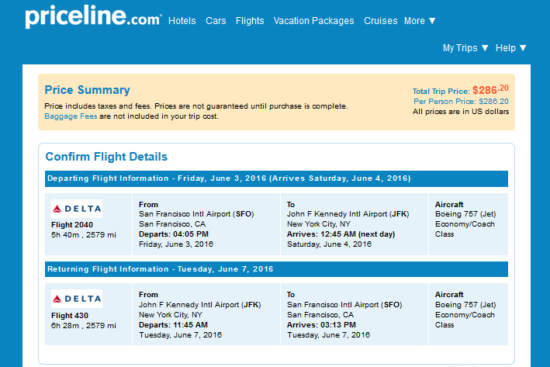Click the Delta logo for Flight 430
This screenshot has height=367, width=550.
(x=77, y=299)
